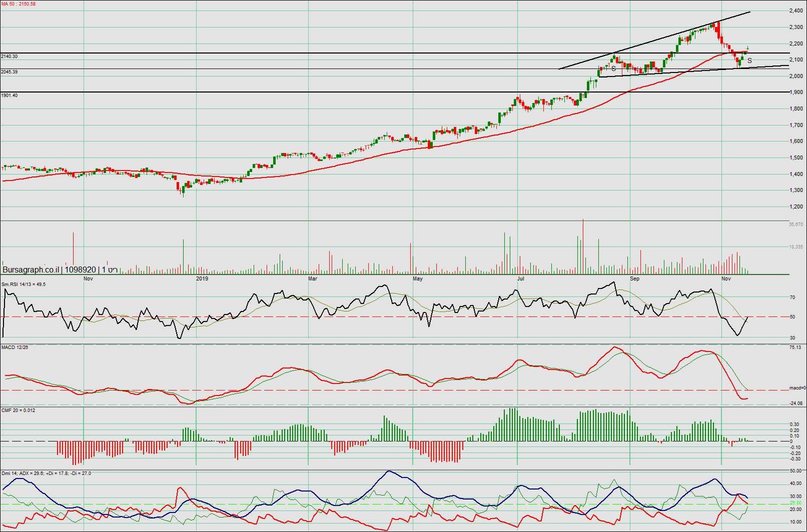Image resolution: width=807 pixels, height=532 pixels.
Task: Click the 30 level on RSI axis
Action: tap(792, 338)
